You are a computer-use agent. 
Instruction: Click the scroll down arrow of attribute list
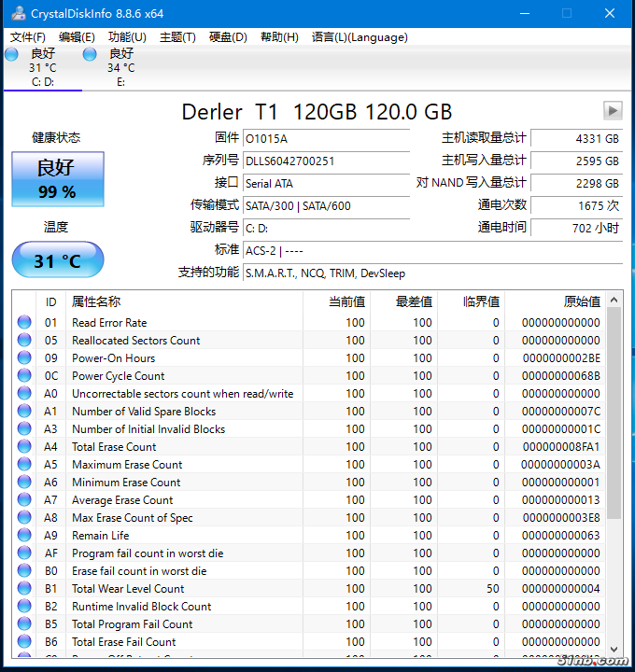coord(614,649)
